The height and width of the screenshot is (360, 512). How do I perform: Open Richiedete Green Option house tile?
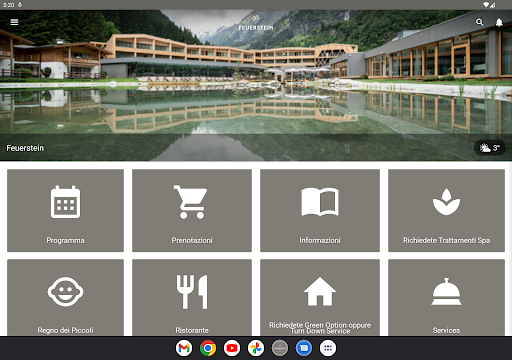320,297
